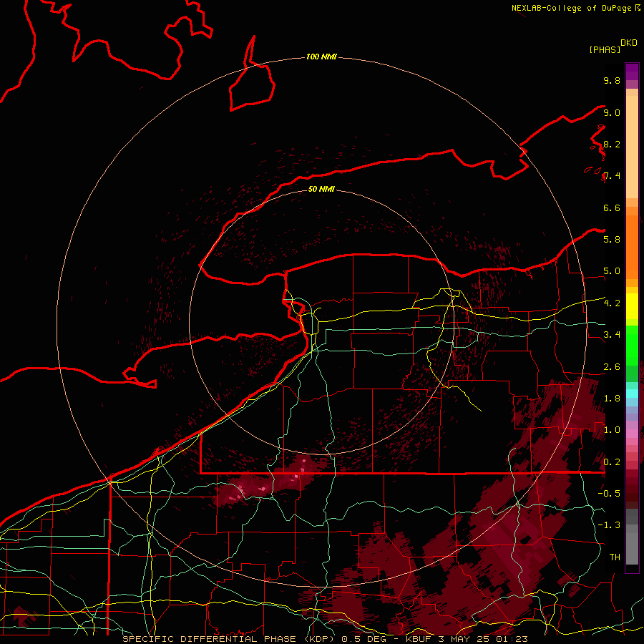Select the cyan band of the color scale
Image resolution: width=644 pixels, height=644 pixels.
point(632,394)
